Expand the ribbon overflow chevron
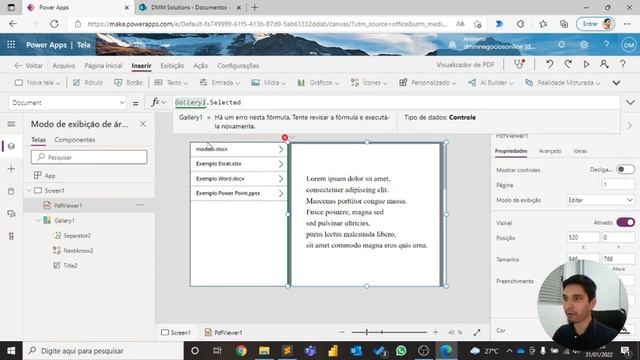The height and width of the screenshot is (360, 640). pos(616,82)
